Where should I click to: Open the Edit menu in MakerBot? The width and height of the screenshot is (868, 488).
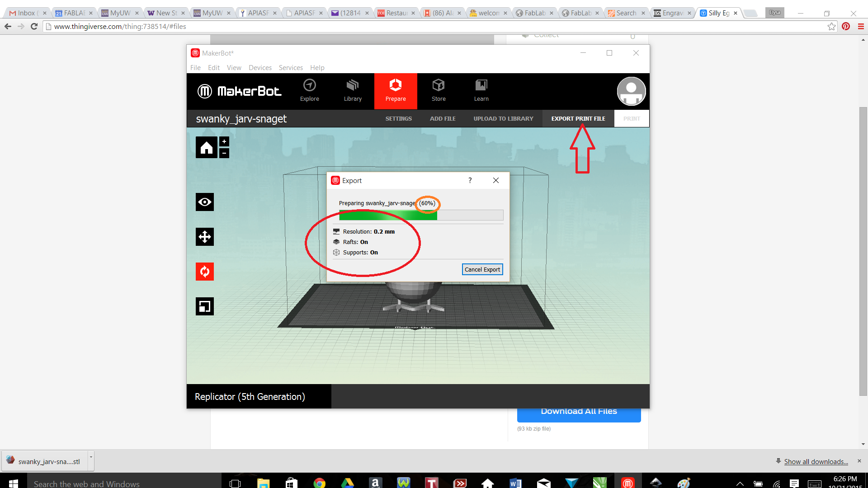click(x=214, y=67)
